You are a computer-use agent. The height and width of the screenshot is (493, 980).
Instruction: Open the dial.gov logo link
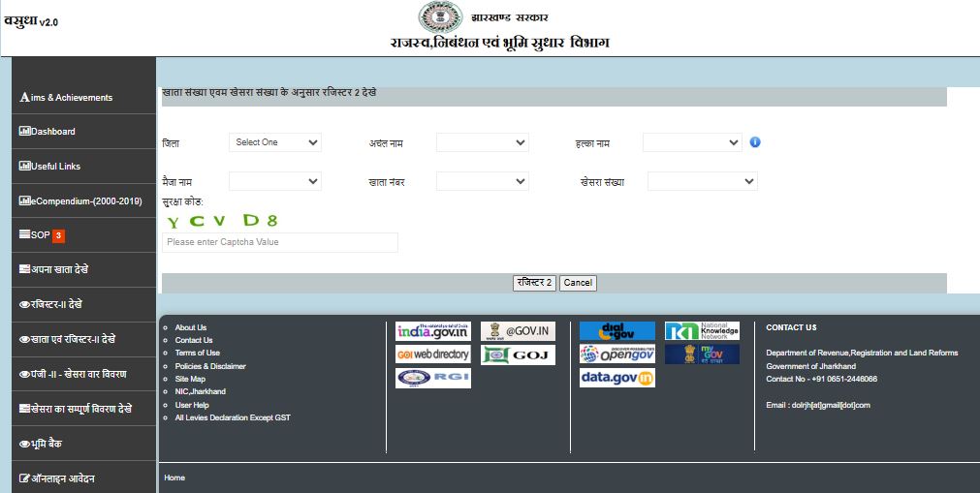tap(616, 331)
